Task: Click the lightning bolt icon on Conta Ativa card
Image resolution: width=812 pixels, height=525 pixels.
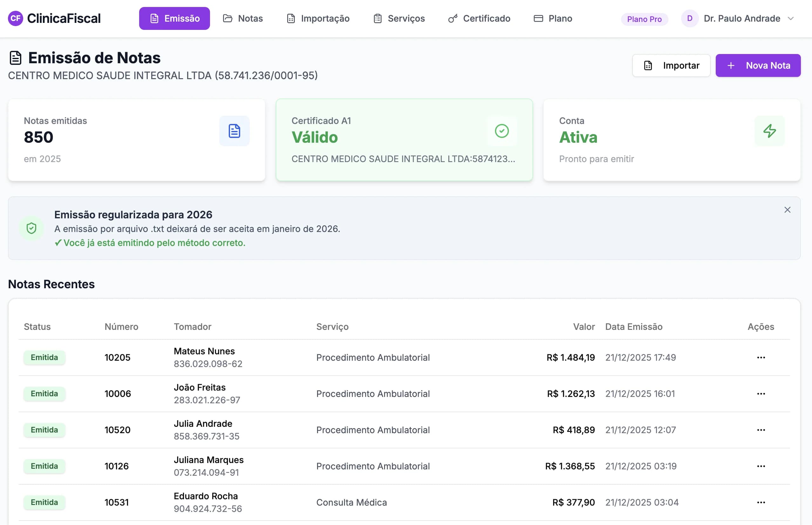Action: pos(770,131)
